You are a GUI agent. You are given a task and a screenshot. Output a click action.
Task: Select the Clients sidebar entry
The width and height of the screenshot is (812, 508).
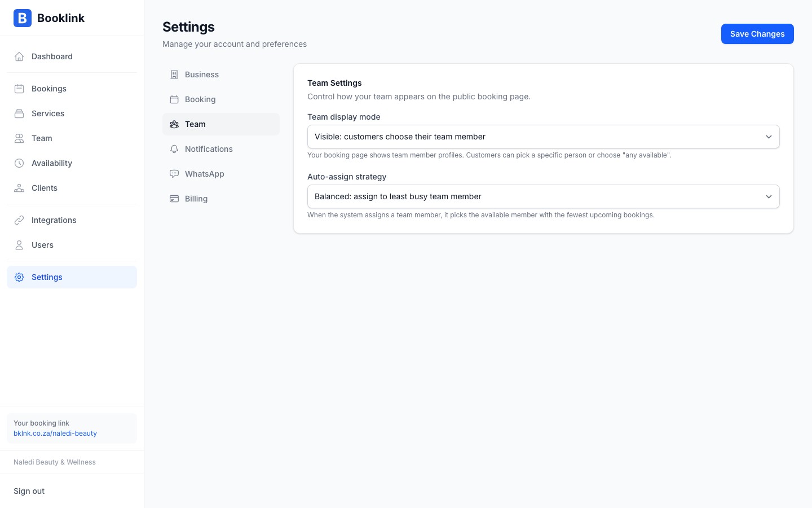pyautogui.click(x=44, y=188)
